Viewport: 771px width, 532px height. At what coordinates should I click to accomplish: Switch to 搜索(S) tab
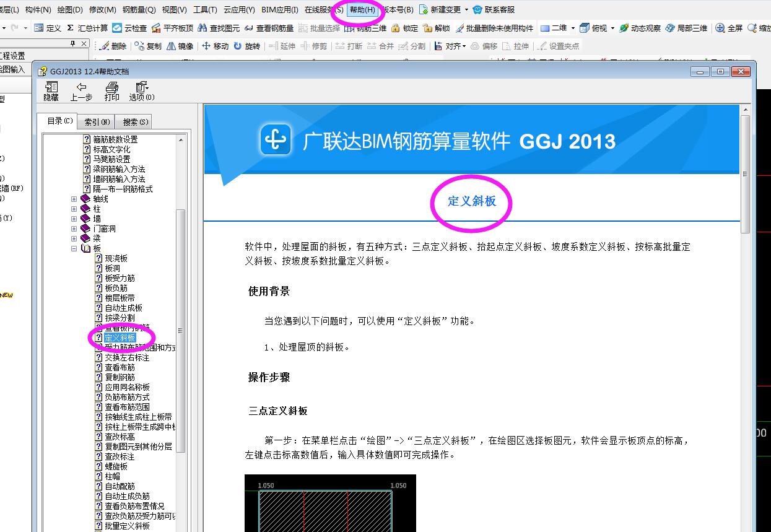tap(135, 122)
